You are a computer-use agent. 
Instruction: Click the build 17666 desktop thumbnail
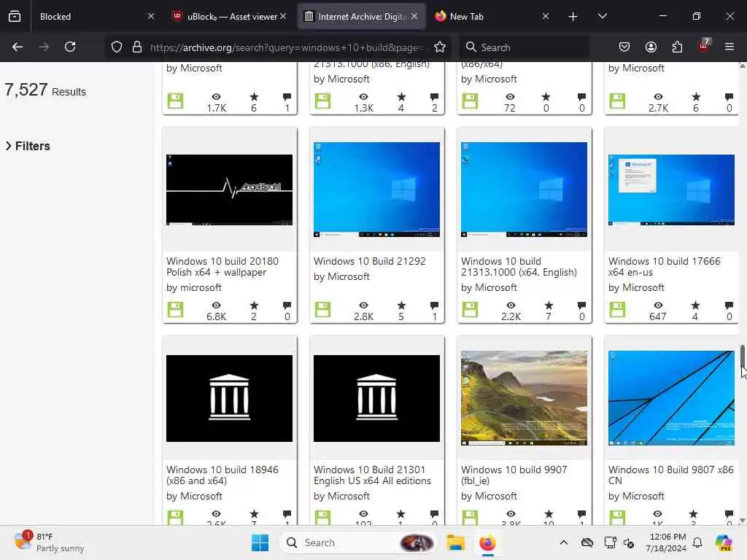point(671,190)
